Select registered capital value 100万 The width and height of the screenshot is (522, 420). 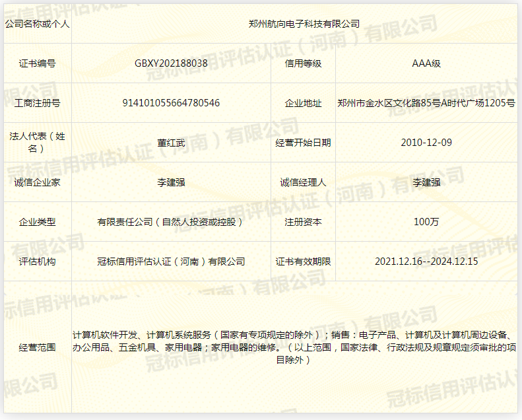426,222
